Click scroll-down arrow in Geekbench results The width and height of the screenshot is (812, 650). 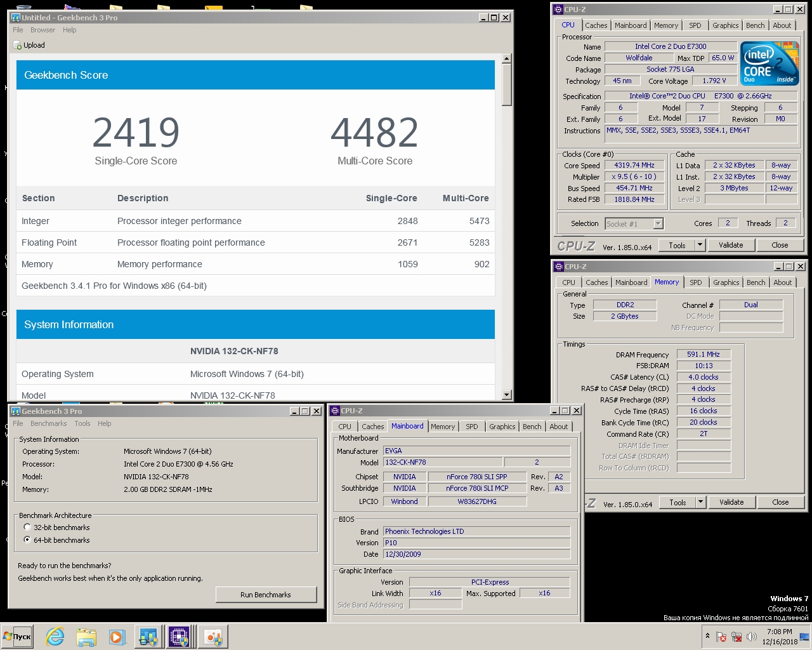[x=506, y=394]
